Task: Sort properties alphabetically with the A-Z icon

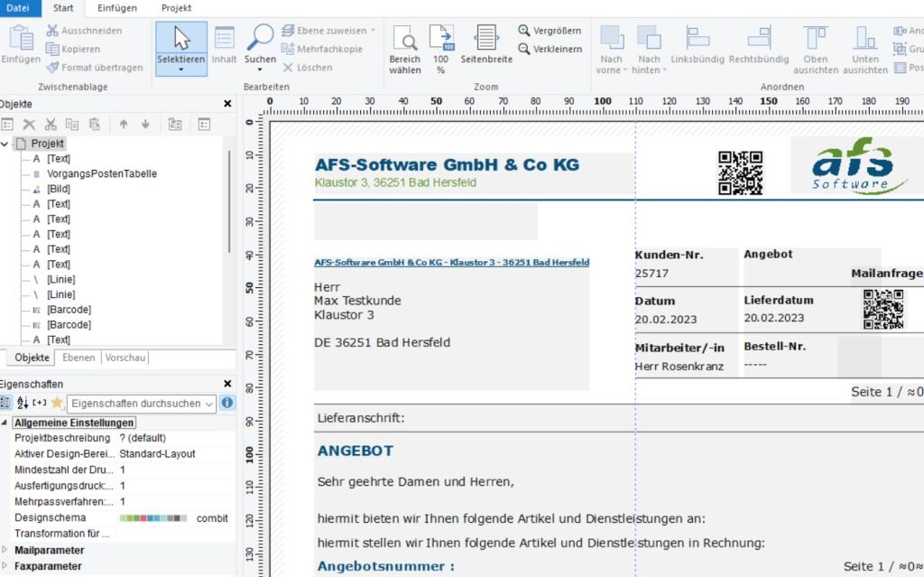Action: 23,403
